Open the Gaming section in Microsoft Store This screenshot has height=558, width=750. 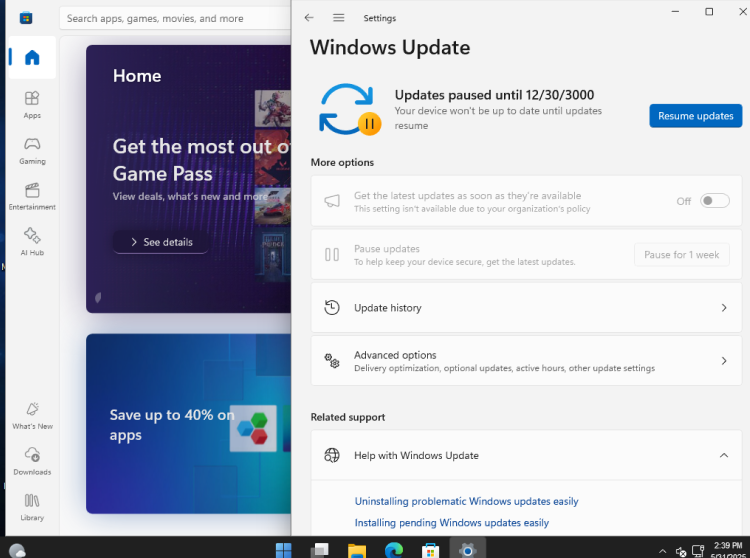click(x=32, y=151)
